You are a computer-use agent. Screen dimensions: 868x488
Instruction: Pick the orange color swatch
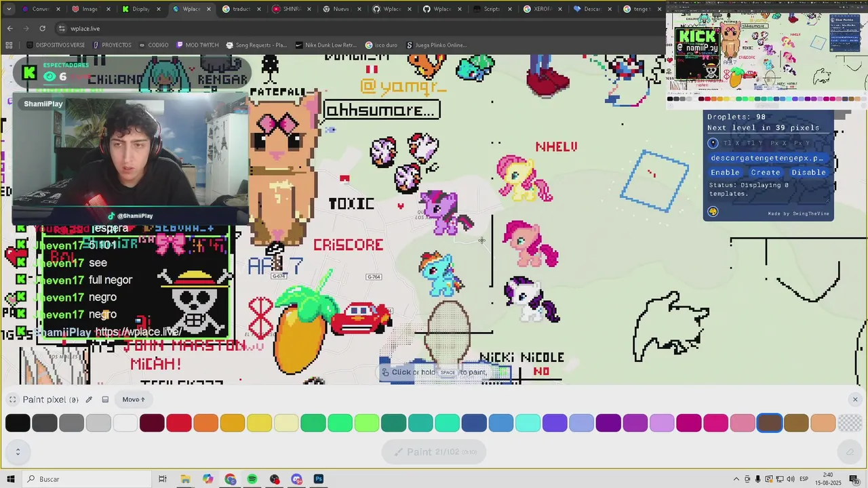tap(205, 424)
